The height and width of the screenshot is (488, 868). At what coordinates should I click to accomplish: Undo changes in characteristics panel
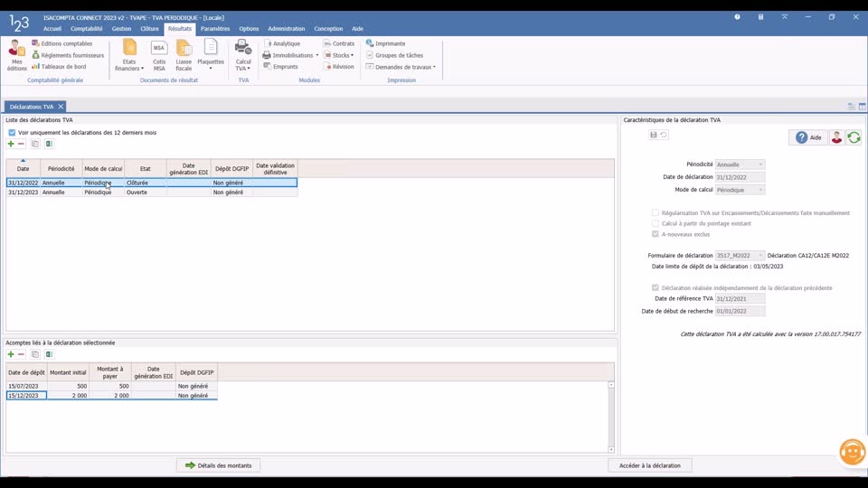pos(664,135)
